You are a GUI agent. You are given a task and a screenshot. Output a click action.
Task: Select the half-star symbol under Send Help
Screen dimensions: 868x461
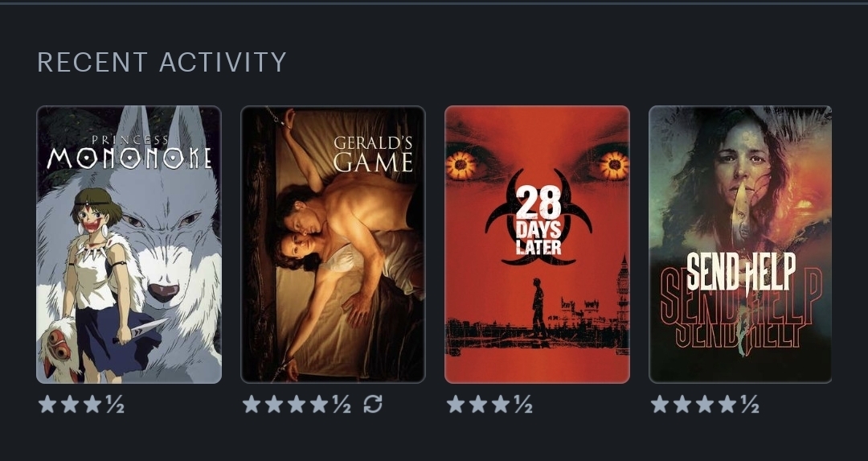(x=750, y=405)
